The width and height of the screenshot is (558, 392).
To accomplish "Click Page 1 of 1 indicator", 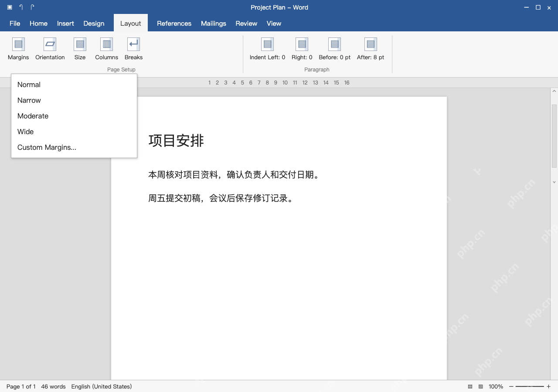I will [x=21, y=386].
